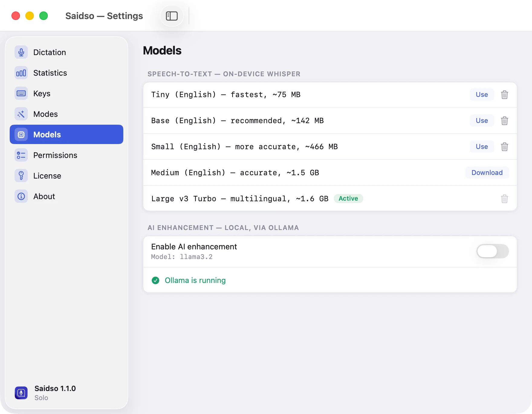
Task: Use the Tiny (English) model
Action: pos(482,95)
